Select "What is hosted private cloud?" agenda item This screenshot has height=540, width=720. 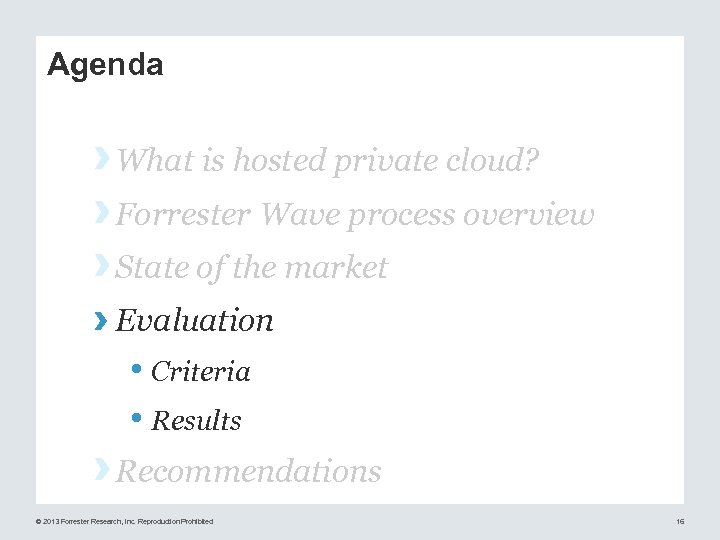pos(329,159)
